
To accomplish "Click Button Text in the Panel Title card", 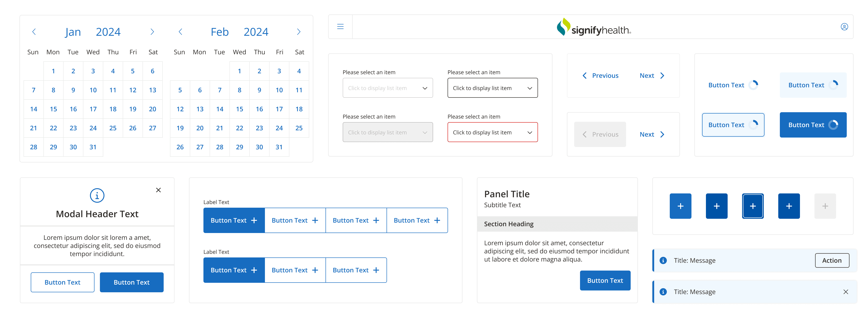I will (x=605, y=281).
